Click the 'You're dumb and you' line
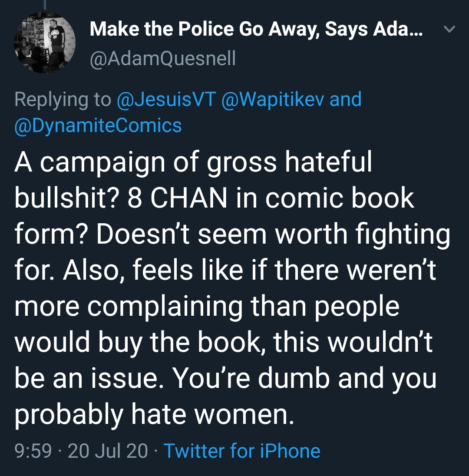The width and height of the screenshot is (469, 476). tap(305, 380)
